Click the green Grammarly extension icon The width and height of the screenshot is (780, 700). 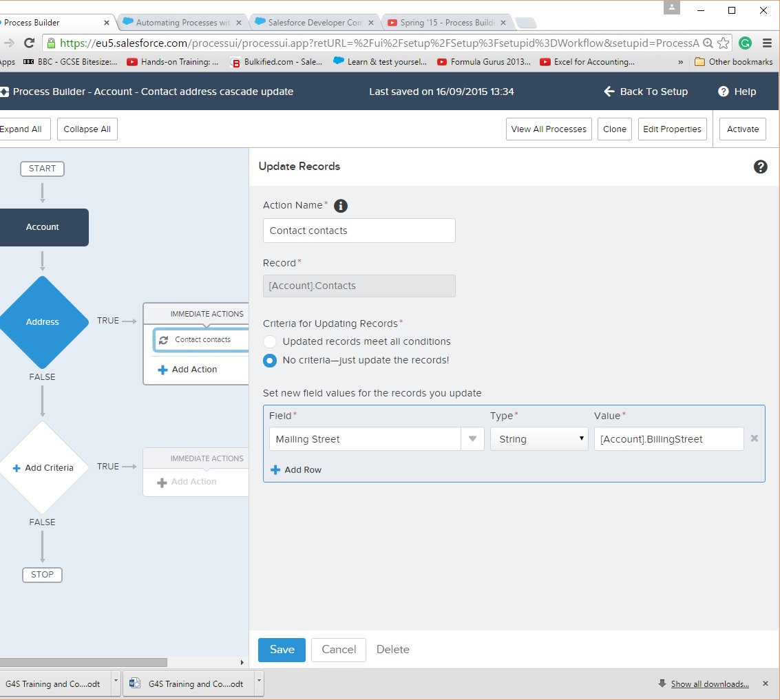(745, 43)
